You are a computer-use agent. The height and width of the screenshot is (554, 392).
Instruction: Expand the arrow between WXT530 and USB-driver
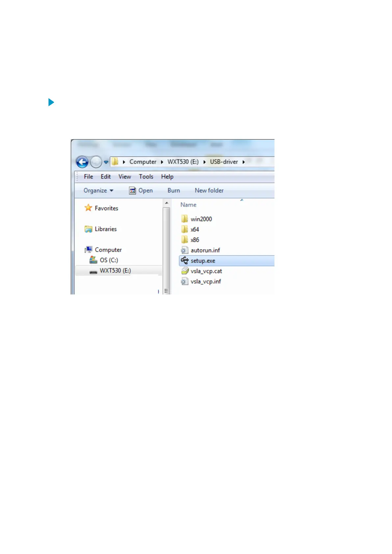point(204,162)
